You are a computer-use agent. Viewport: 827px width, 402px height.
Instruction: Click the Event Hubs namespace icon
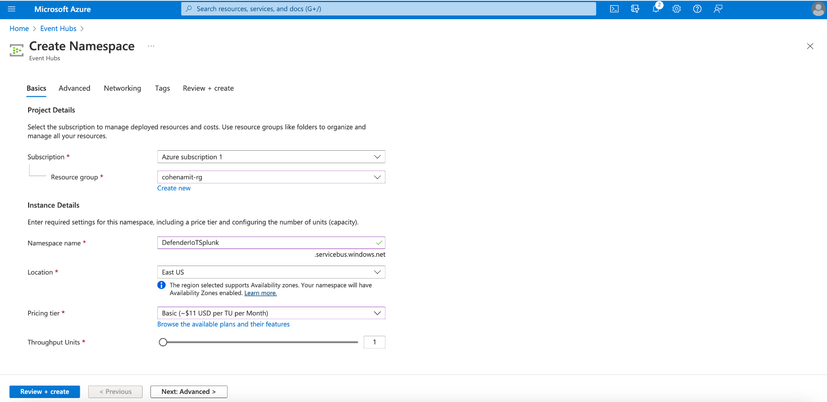[16, 50]
